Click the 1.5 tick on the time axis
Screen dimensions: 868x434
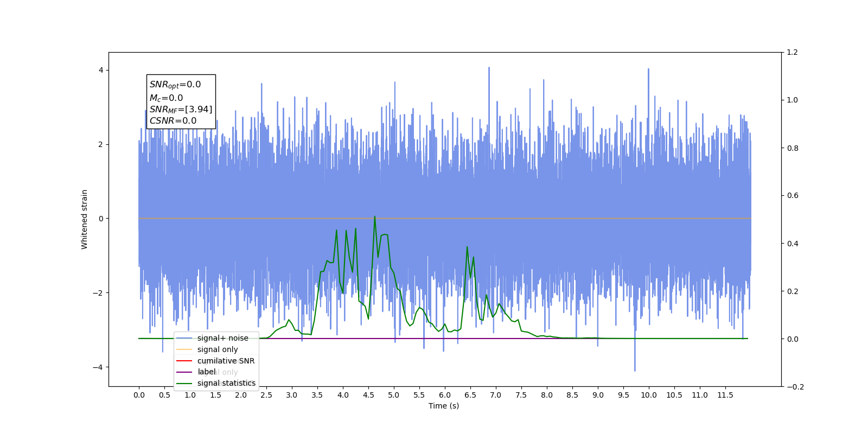(215, 395)
